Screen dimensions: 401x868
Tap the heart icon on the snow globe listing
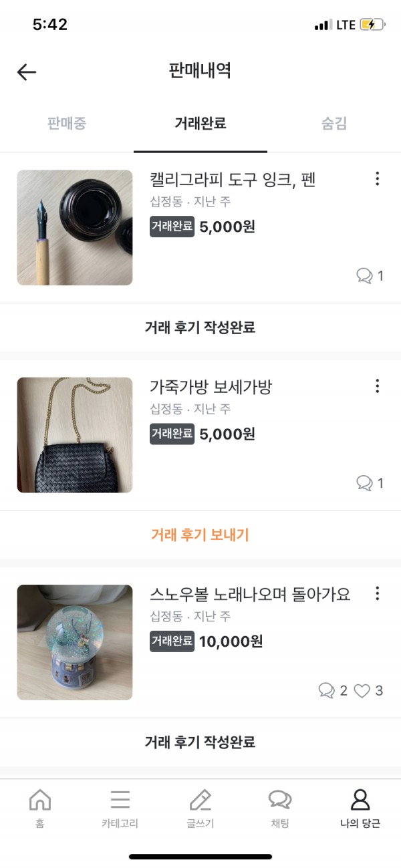pyautogui.click(x=362, y=691)
